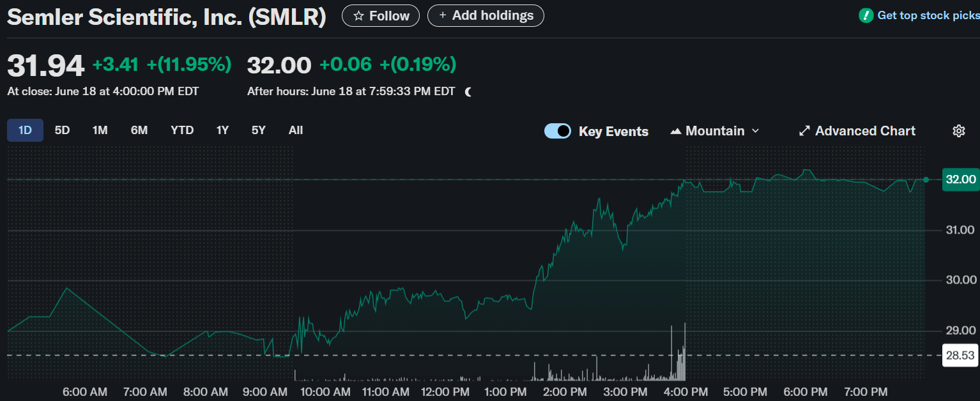Click the After hours June 18 timestamp

tap(351, 91)
